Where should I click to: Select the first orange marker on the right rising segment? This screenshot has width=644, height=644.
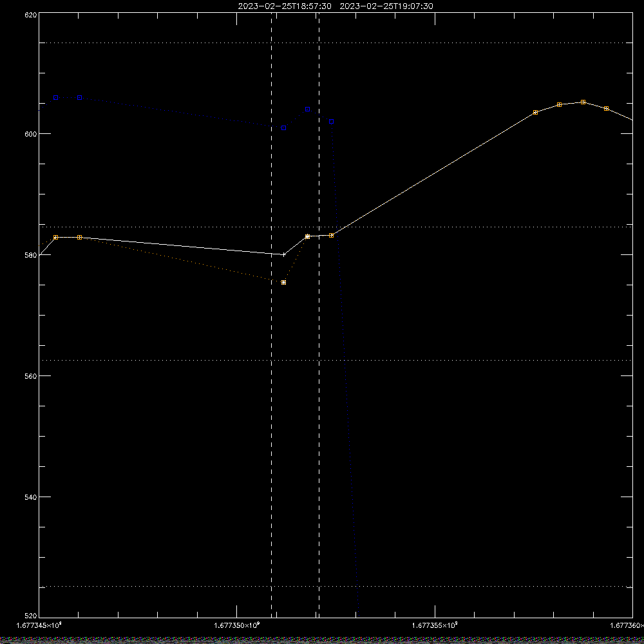535,113
